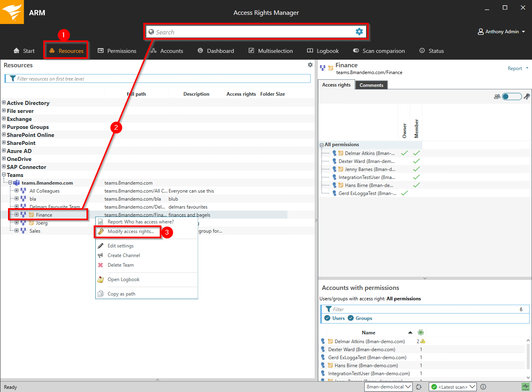Click the users group icon beside toggle
Viewport: 532px width, 392px height.
pos(497,96)
